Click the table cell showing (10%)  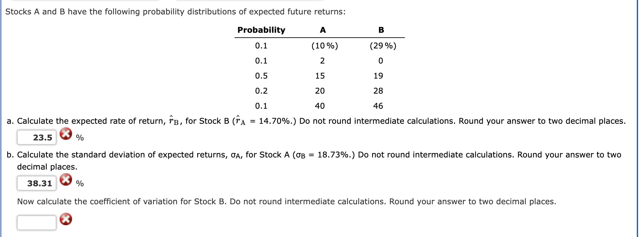click(x=325, y=45)
